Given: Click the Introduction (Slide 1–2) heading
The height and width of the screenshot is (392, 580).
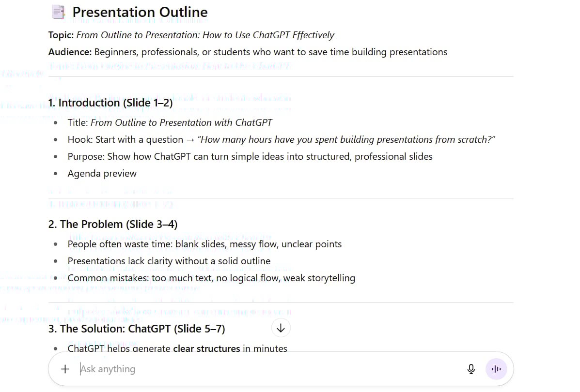Looking at the screenshot, I should pyautogui.click(x=110, y=103).
